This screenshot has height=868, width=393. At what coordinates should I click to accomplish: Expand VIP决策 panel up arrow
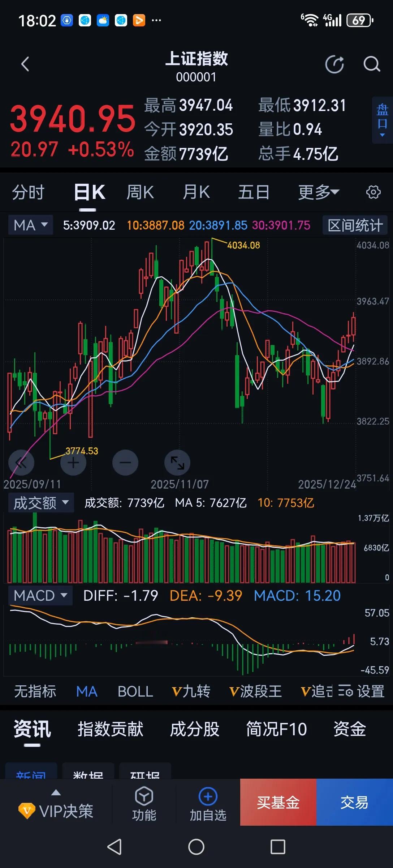pyautogui.click(x=56, y=792)
